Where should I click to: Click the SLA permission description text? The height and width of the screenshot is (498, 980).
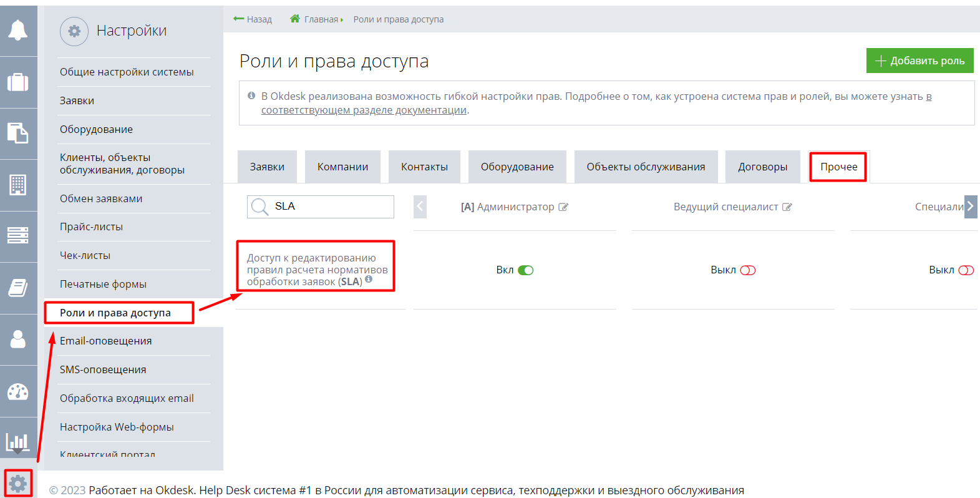tap(317, 270)
